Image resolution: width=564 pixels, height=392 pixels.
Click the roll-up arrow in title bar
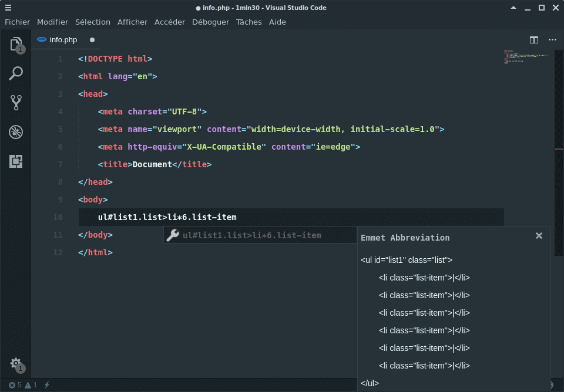pyautogui.click(x=513, y=8)
